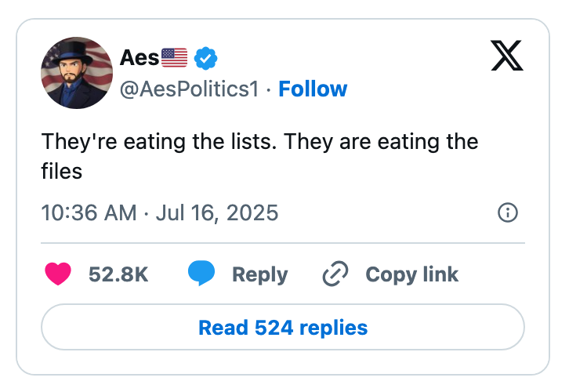
Task: Click the 52.8K like count
Action: pos(118,274)
